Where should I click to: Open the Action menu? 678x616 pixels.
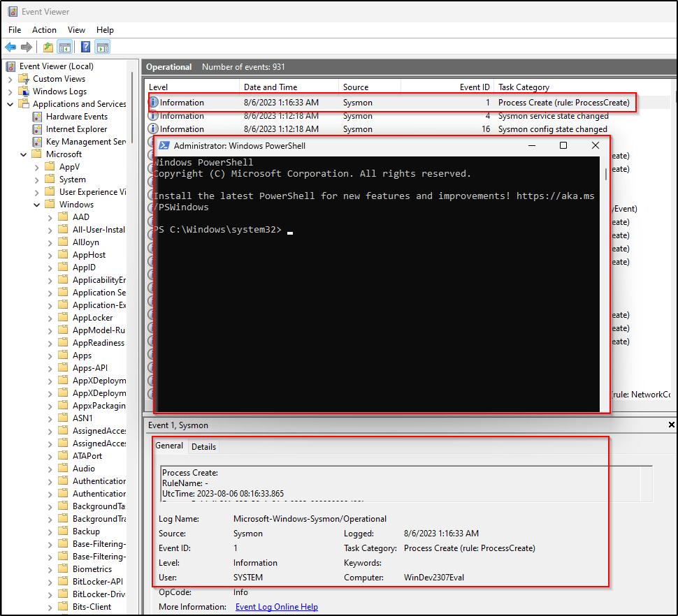click(x=44, y=30)
